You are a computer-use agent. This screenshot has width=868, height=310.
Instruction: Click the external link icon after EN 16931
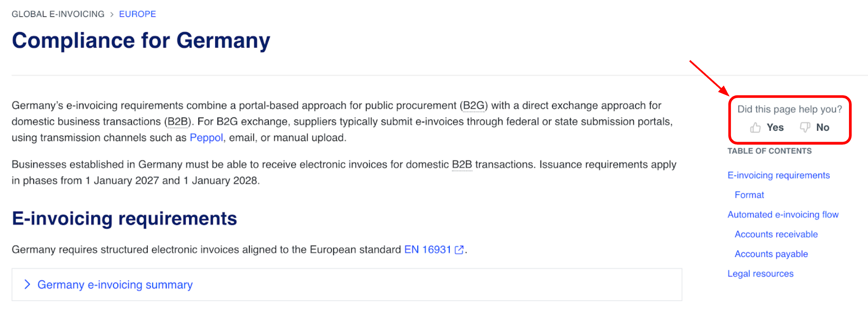click(459, 250)
